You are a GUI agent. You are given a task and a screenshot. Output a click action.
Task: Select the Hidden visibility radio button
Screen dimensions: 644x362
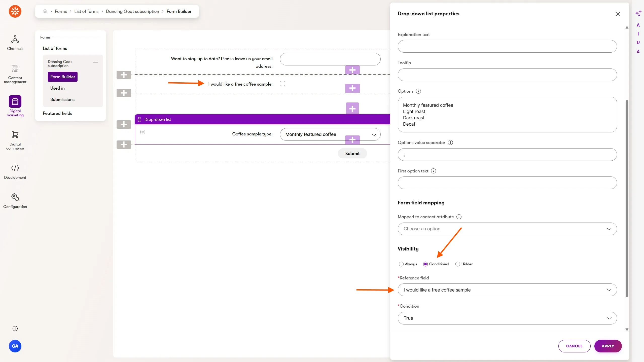(x=457, y=264)
